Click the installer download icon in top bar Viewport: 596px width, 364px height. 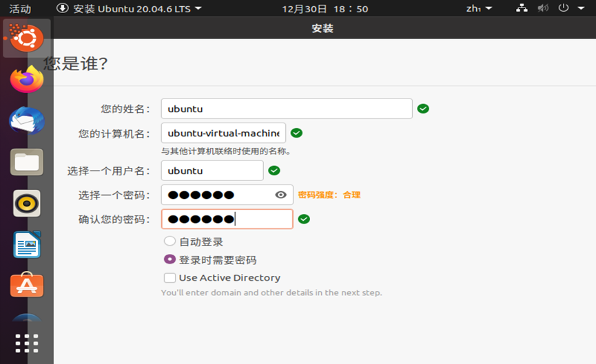tap(62, 8)
